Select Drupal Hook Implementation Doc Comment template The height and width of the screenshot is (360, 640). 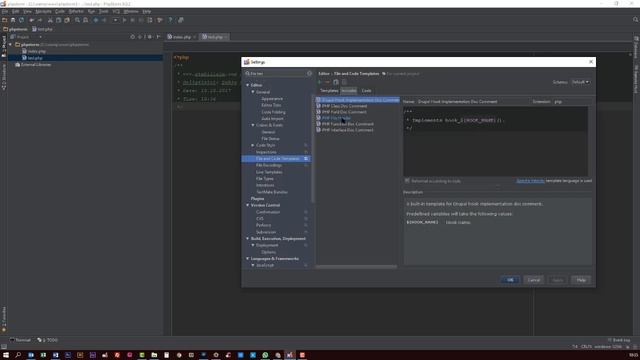click(358, 100)
